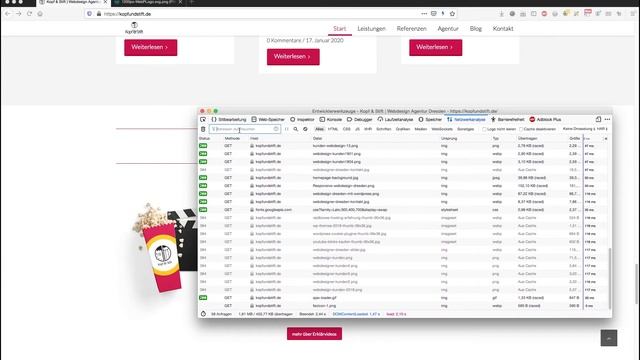
Task: Click the first Weiterlesen button on left
Action: (x=151, y=47)
